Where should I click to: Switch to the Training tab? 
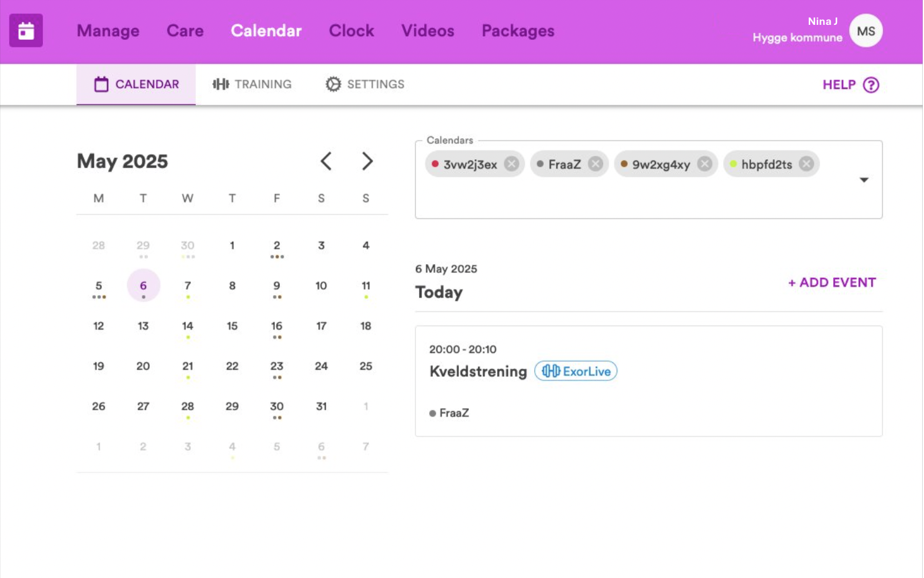252,84
